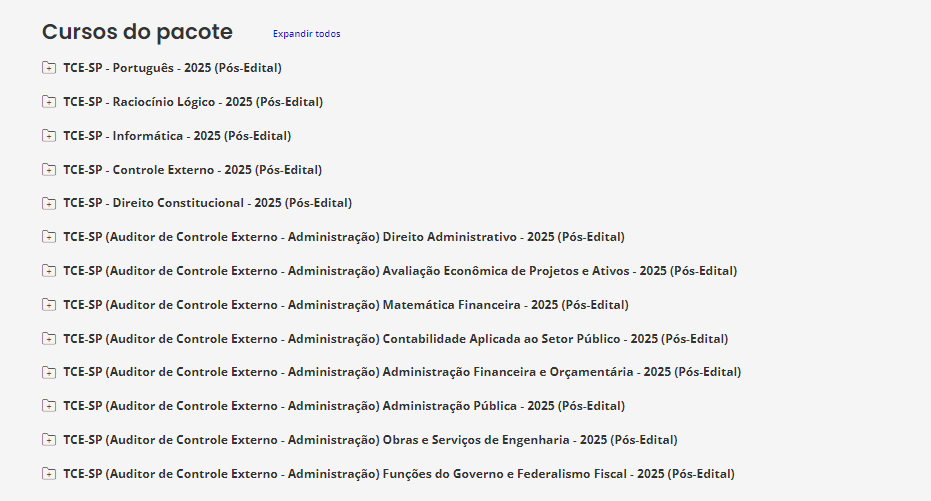931x501 pixels.
Task: Open TCE-SP Direito Constitucional 2025 title
Action: [x=207, y=203]
